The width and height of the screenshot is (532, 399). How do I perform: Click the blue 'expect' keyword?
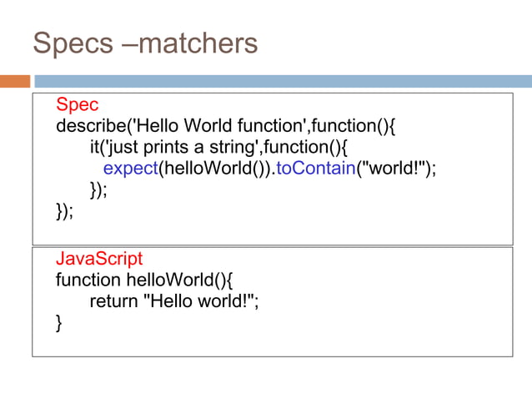point(131,169)
